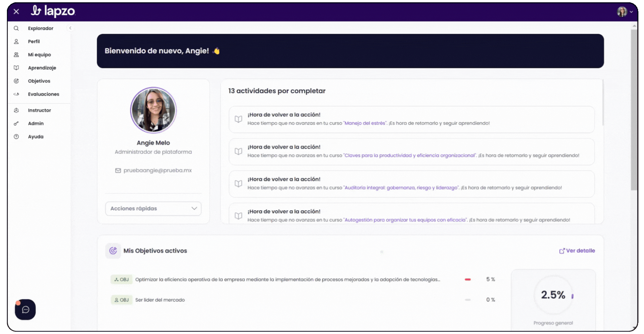644x334 pixels.
Task: Open Instructor section
Action: point(39,110)
